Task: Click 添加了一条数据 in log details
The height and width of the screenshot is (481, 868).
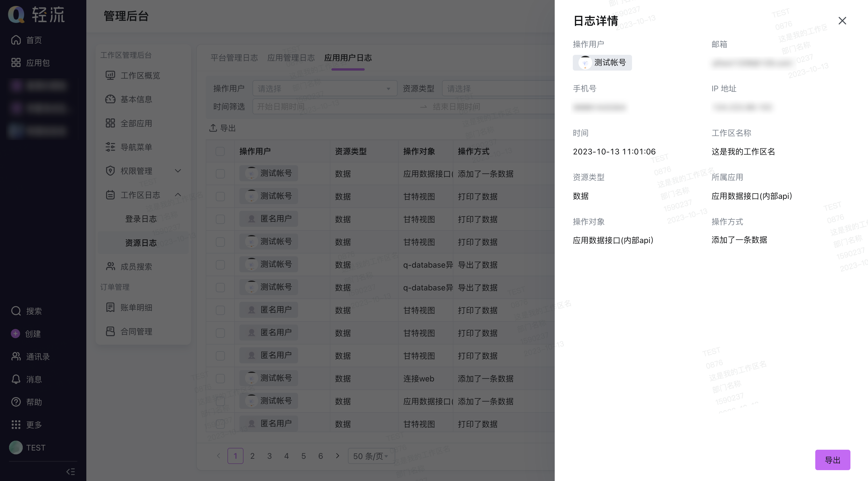Action: pos(739,240)
